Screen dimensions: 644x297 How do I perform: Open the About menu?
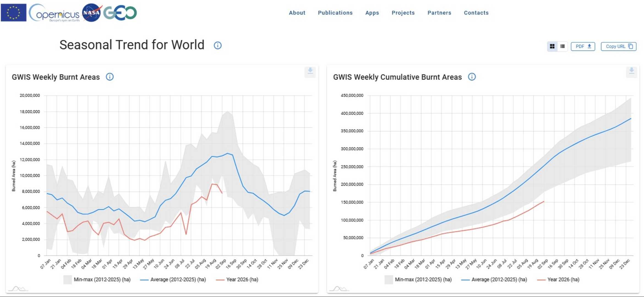(x=297, y=13)
